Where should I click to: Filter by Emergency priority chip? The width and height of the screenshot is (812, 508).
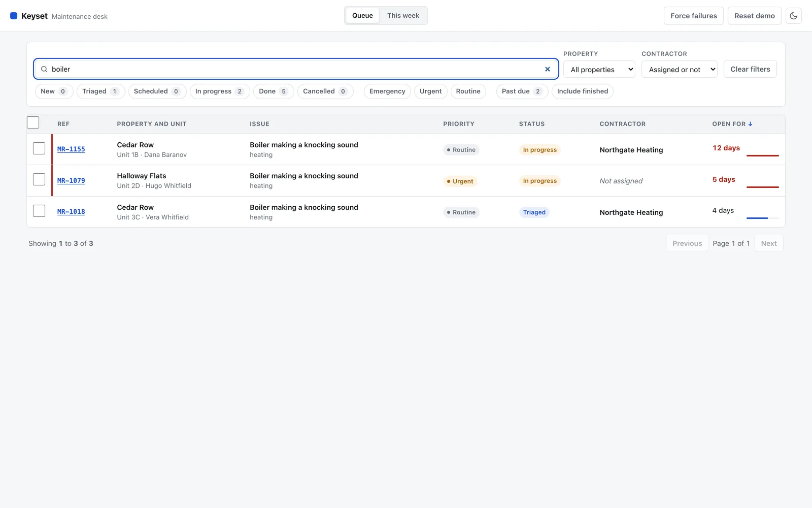click(x=387, y=91)
